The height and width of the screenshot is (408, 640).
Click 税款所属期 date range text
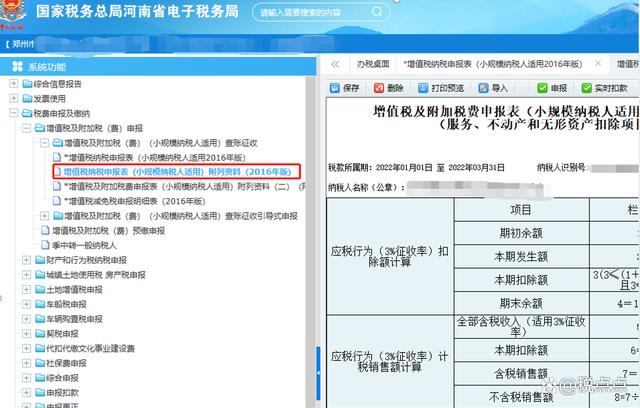pyautogui.click(x=416, y=167)
